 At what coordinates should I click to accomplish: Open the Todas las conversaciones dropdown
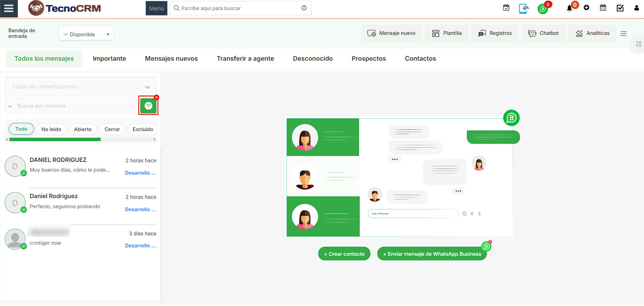tap(81, 87)
